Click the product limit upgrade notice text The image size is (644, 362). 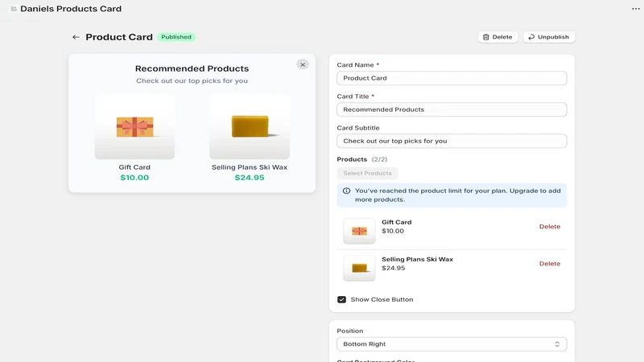pos(457,195)
